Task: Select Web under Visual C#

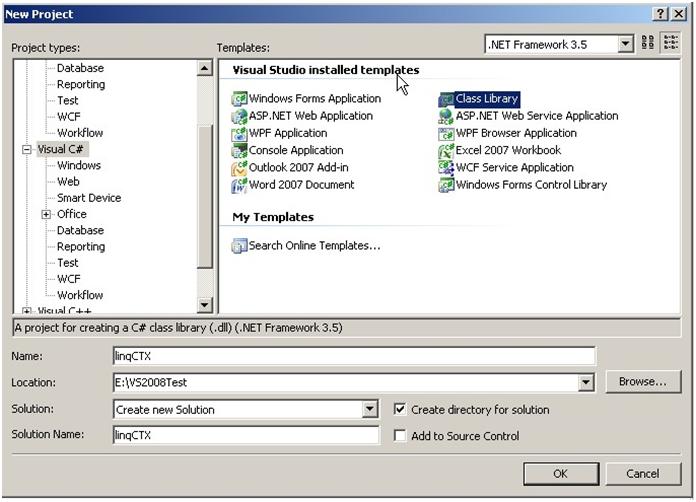Action: 68,182
